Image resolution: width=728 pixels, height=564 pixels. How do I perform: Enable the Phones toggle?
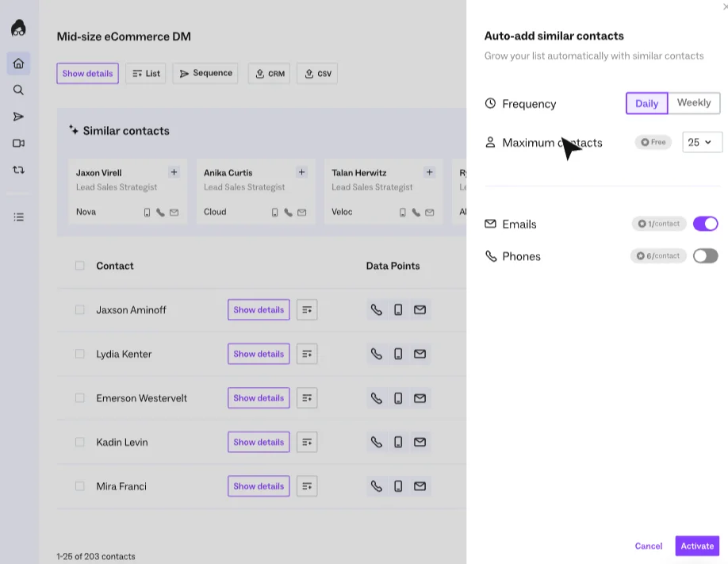pyautogui.click(x=706, y=256)
